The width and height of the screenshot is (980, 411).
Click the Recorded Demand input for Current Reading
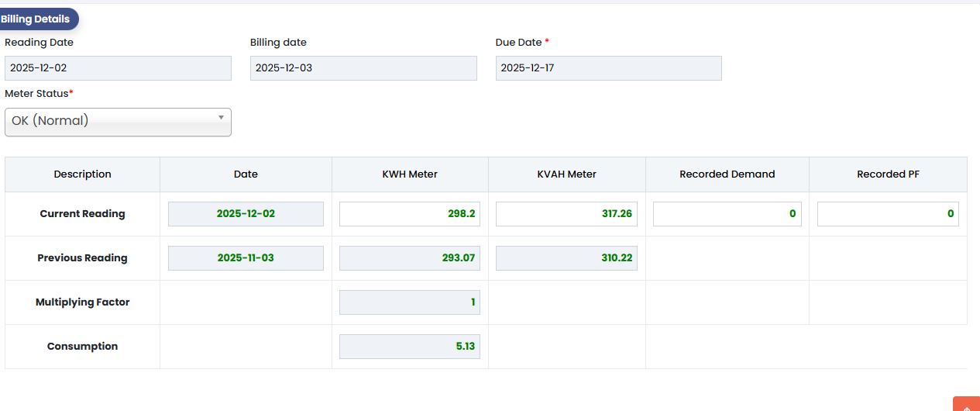pos(727,214)
